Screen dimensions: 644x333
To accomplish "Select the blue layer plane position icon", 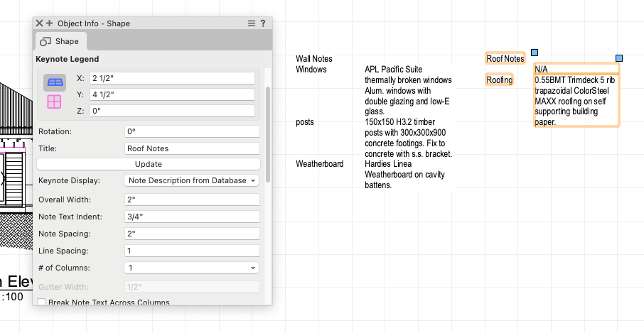I will pyautogui.click(x=55, y=82).
